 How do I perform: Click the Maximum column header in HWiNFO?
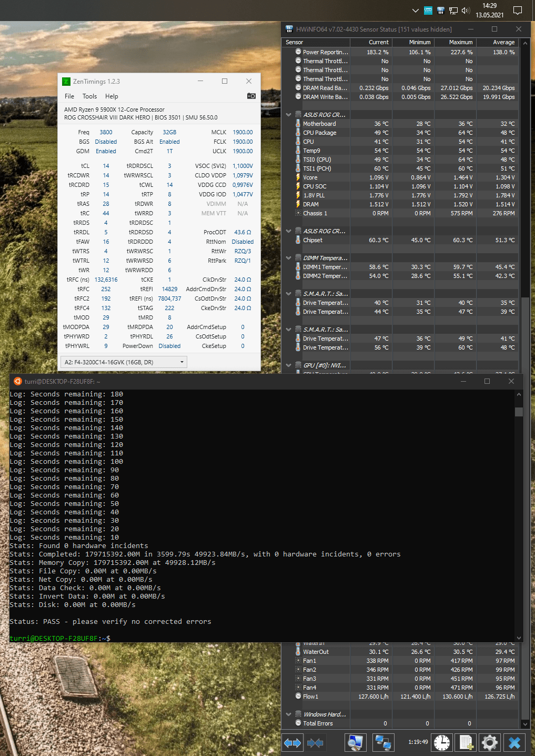(455, 42)
